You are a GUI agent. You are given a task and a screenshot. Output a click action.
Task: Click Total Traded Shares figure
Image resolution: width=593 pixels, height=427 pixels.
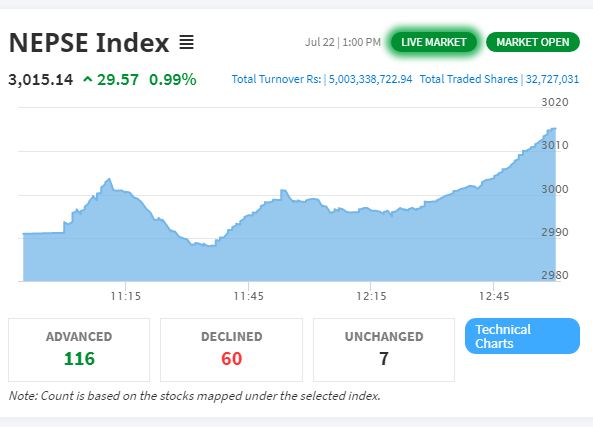coord(552,79)
